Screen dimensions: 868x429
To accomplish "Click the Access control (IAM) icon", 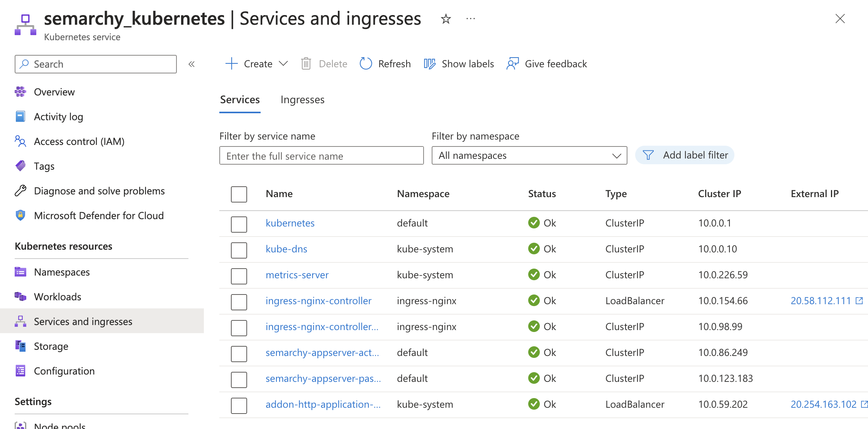I will click(x=20, y=141).
